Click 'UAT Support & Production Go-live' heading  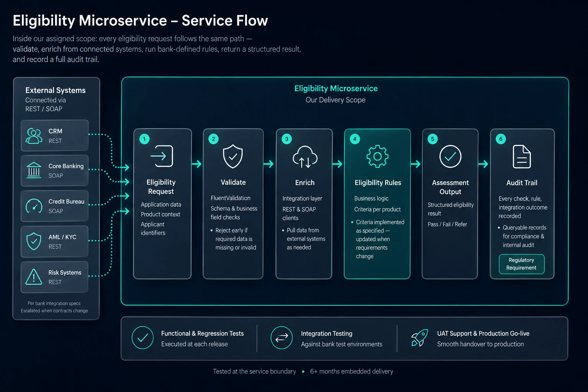pos(483,333)
